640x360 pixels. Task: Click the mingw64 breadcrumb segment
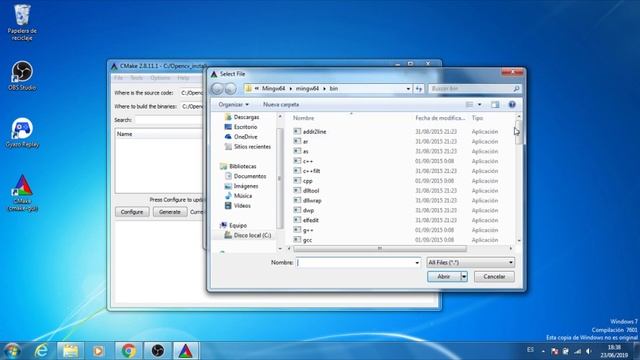307,89
